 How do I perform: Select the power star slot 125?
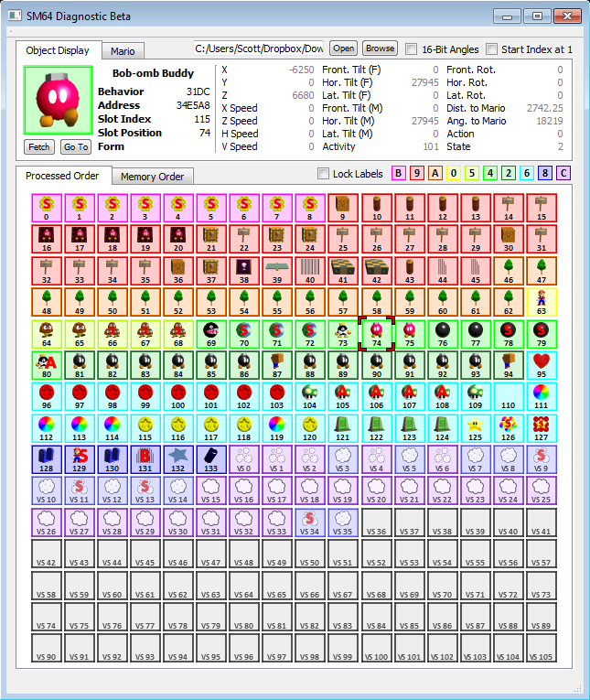(x=476, y=428)
